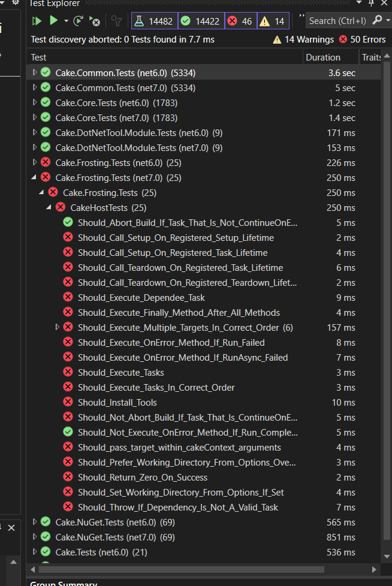Expand Should_Execute_Multiple_Targets_In_Correct_Order (6) node

tap(57, 327)
